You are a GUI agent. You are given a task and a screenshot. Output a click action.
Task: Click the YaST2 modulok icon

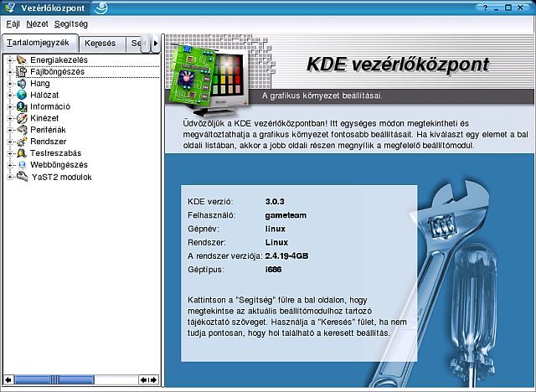(x=23, y=177)
